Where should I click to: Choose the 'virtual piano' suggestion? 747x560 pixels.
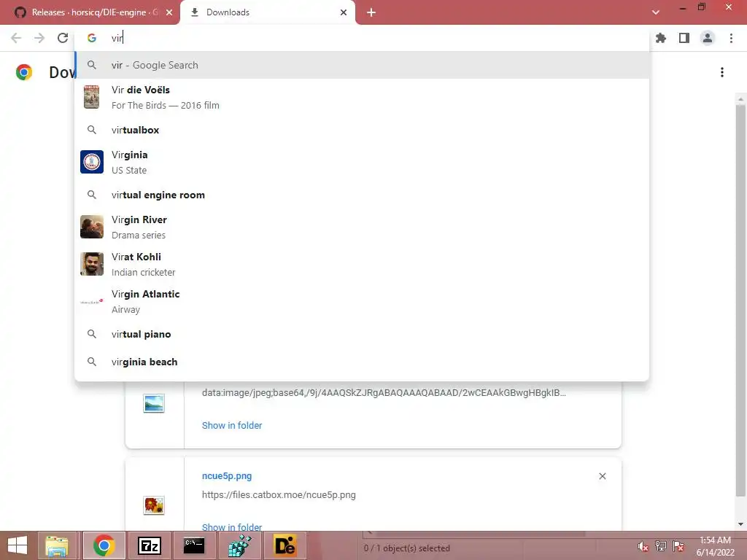tap(362, 334)
